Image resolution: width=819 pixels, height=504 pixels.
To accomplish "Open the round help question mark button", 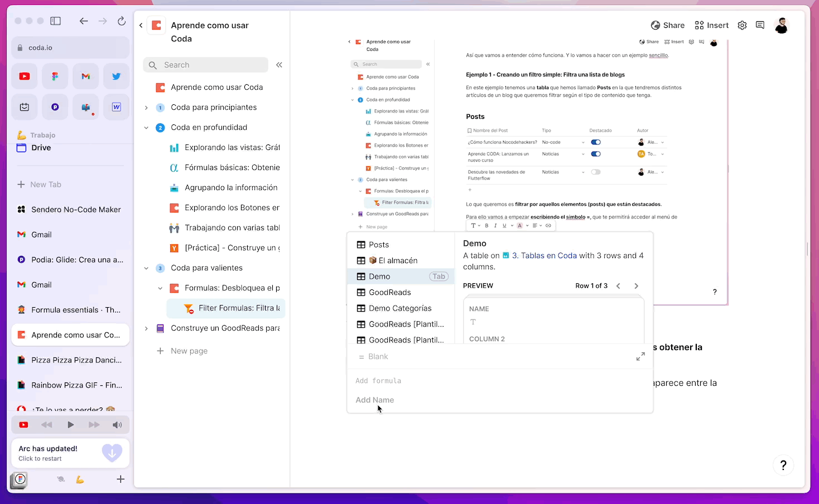I will [x=783, y=465].
